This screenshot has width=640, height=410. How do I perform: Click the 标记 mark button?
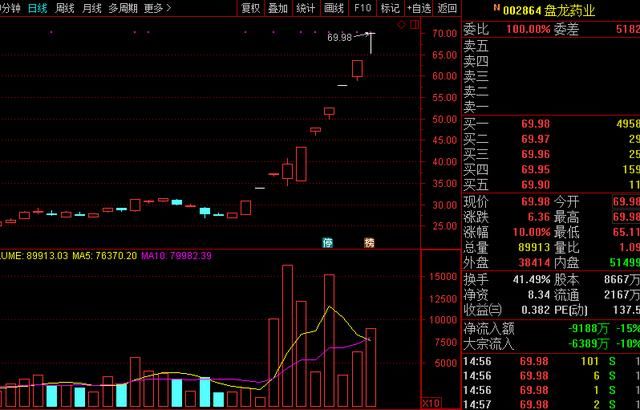389,8
